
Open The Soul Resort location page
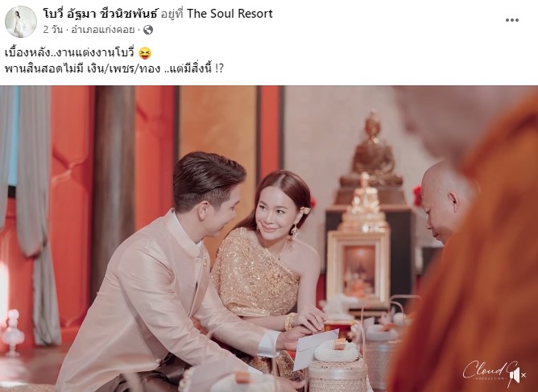[x=230, y=14]
